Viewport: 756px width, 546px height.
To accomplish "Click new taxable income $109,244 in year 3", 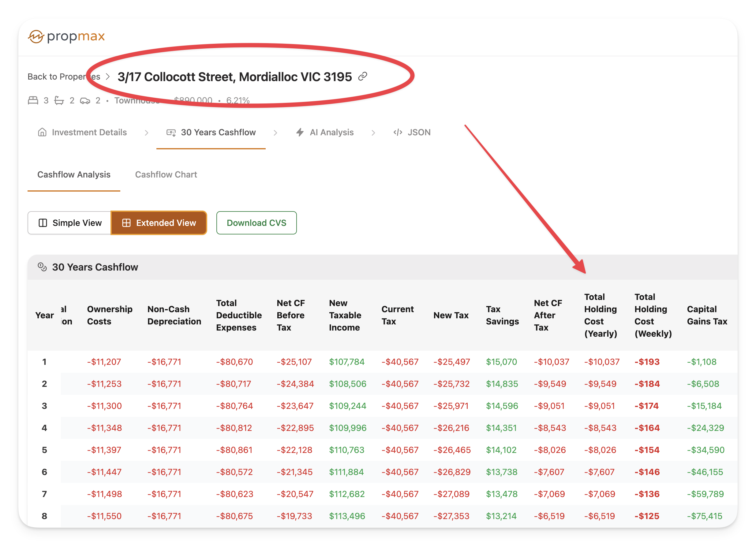I will (347, 406).
